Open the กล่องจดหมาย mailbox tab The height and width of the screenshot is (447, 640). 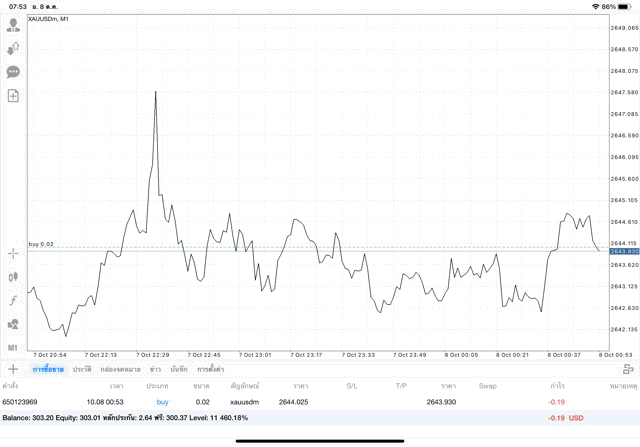pyautogui.click(x=120, y=369)
